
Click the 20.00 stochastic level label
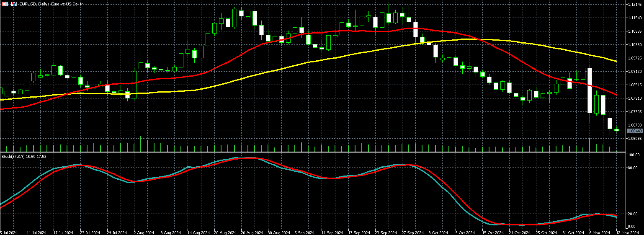click(634, 214)
